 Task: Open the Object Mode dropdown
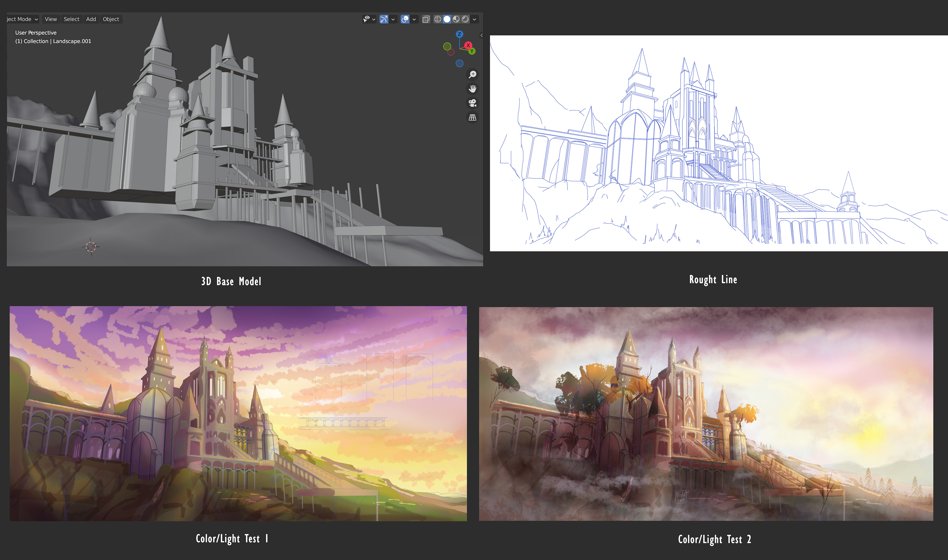click(x=22, y=19)
